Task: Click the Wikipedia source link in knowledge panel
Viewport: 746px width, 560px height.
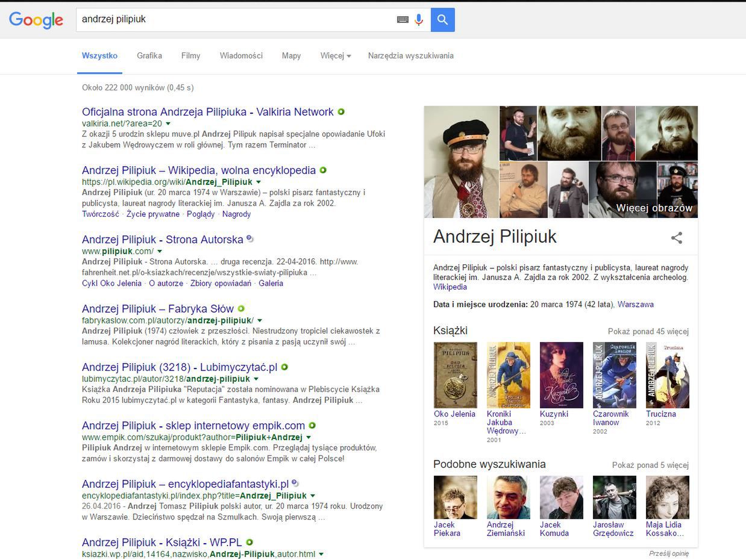Action: (x=450, y=287)
